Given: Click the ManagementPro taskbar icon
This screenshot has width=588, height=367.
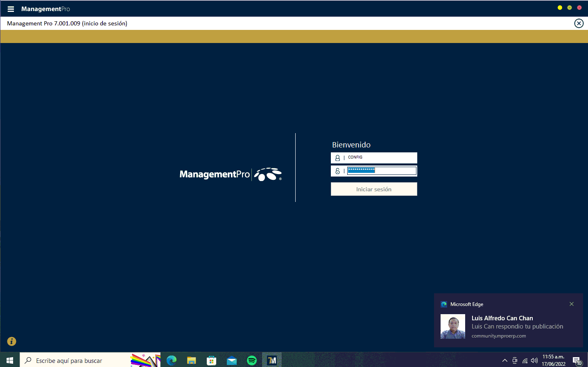Looking at the screenshot, I should tap(272, 360).
